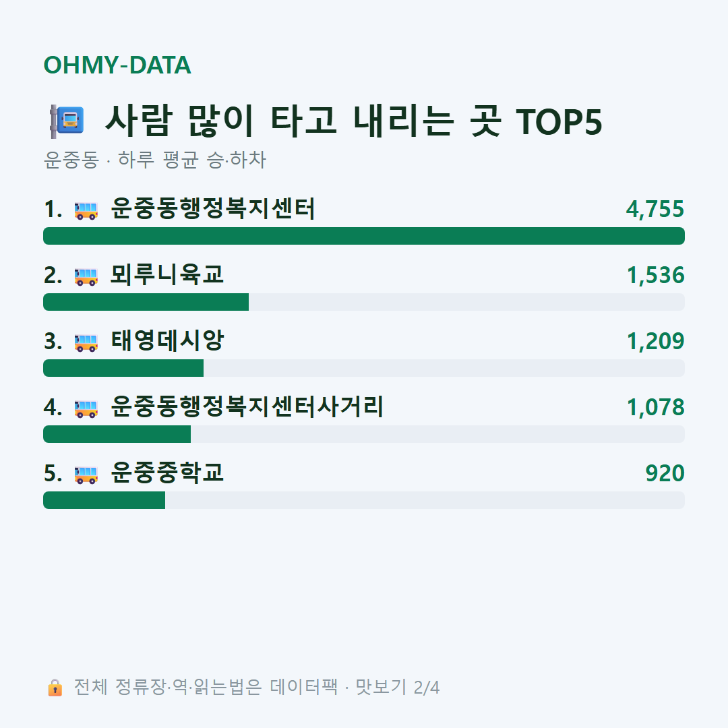
Task: Click the 920 ridership value
Action: (x=665, y=473)
